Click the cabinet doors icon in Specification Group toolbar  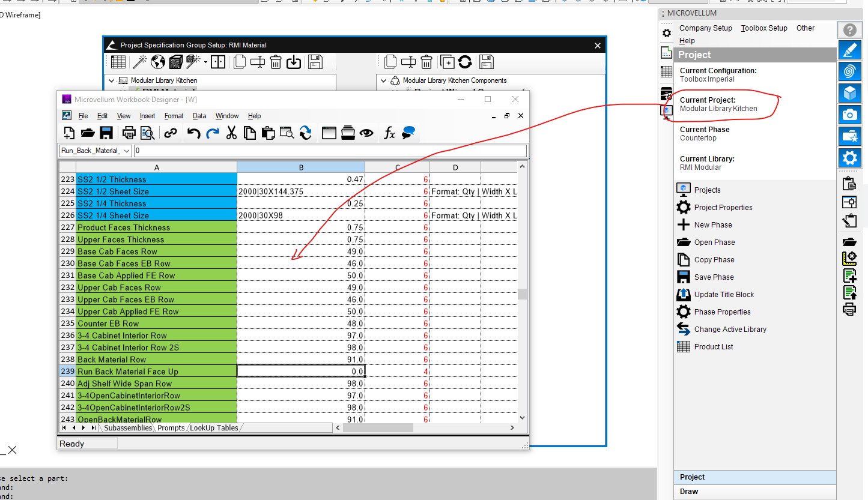[218, 62]
